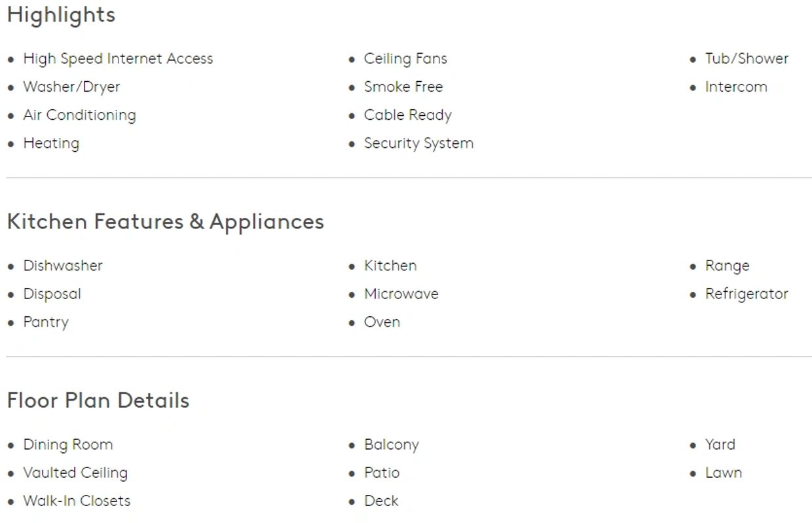Select the Balcony floor plan detail
Screen dimensions: 812x523
391,444
